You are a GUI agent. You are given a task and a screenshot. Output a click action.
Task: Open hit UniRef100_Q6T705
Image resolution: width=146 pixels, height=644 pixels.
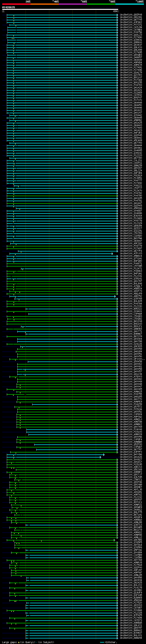[131, 20]
